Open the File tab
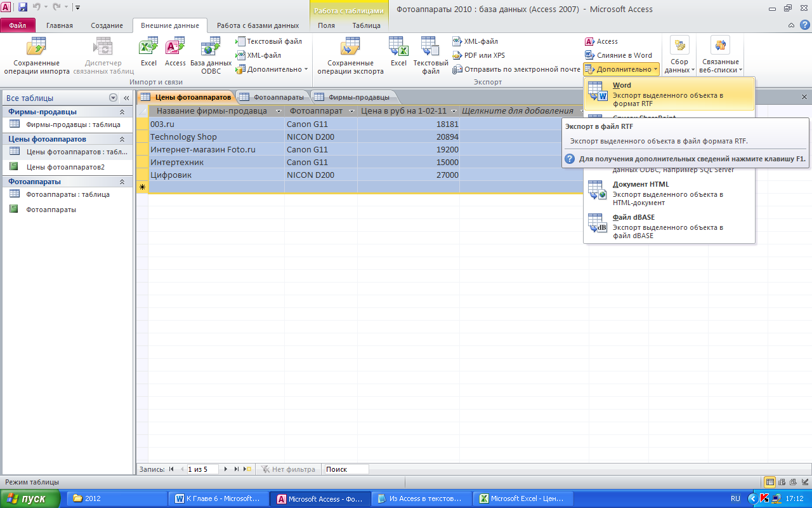 click(x=18, y=25)
